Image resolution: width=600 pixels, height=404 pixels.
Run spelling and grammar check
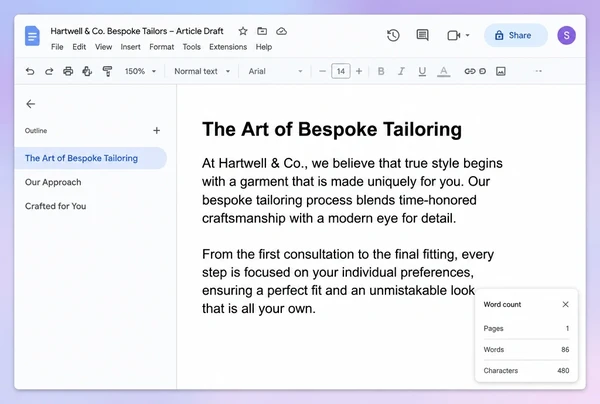pyautogui.click(x=87, y=71)
